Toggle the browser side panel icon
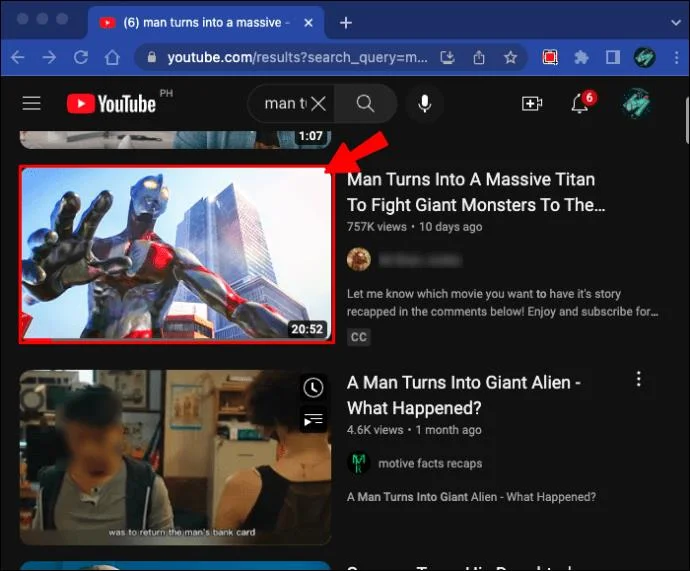Image resolution: width=690 pixels, height=571 pixels. (613, 57)
